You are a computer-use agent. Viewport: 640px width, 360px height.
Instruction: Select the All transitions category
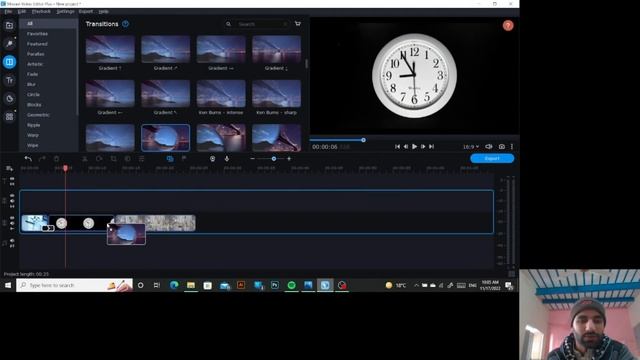pyautogui.click(x=48, y=24)
